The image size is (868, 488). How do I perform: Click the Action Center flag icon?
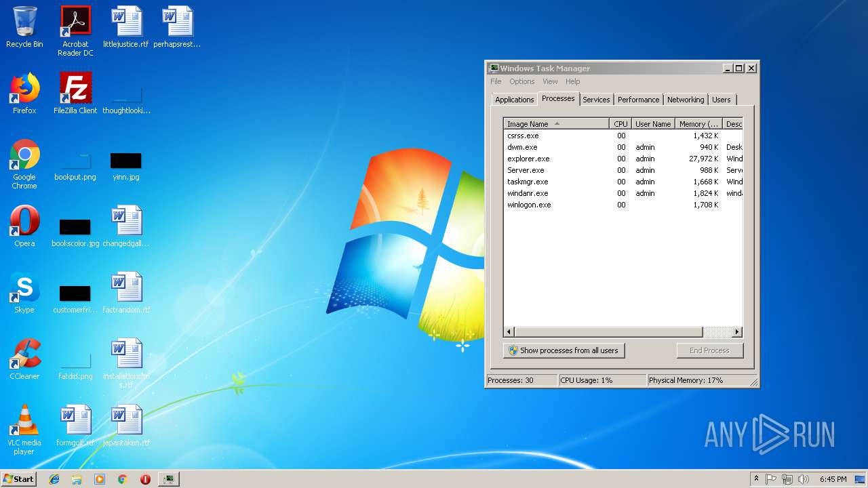771,479
